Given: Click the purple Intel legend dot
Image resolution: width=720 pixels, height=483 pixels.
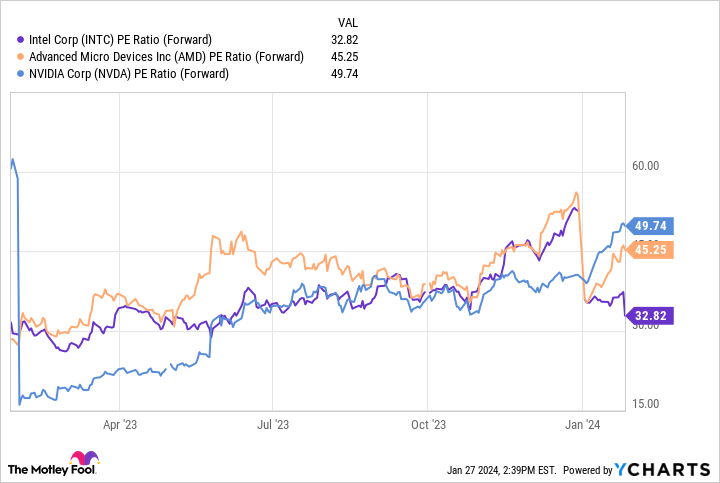Looking at the screenshot, I should 20,40.
